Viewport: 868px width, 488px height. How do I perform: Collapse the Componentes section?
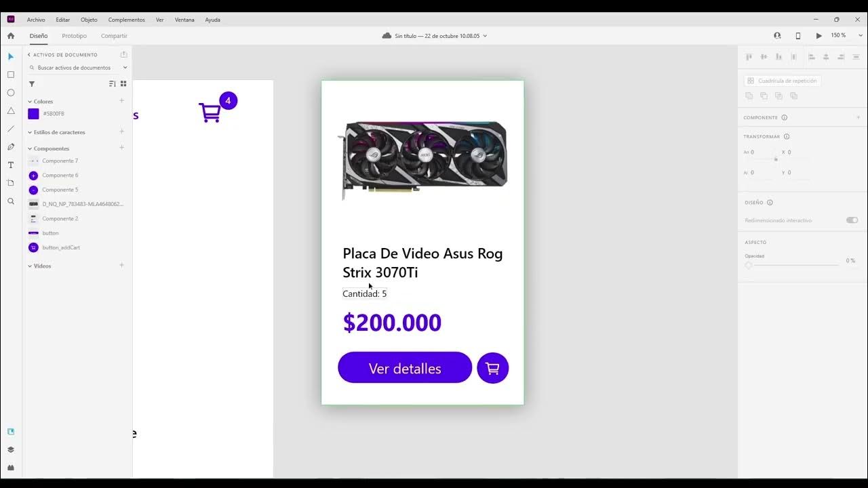[30, 148]
